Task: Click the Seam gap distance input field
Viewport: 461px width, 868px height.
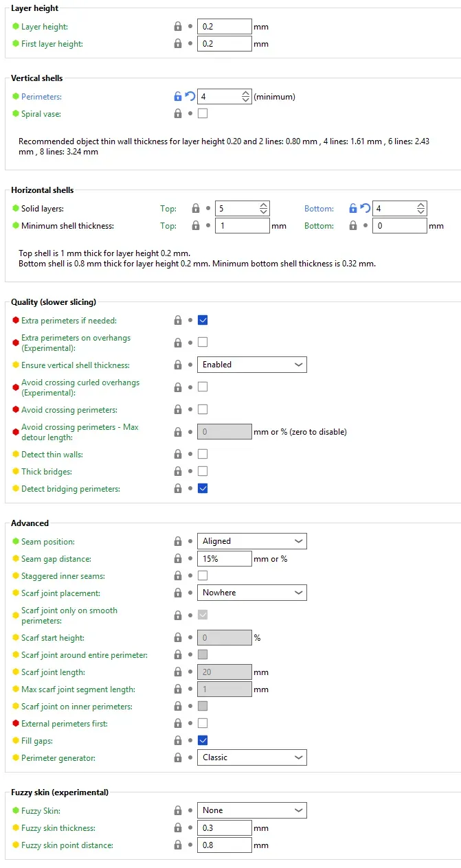Action: pos(225,559)
